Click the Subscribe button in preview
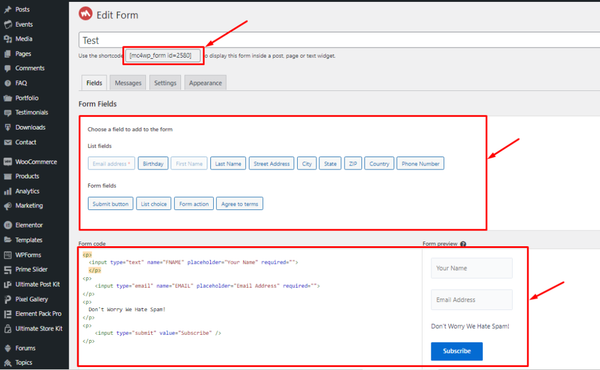Viewport: 600px width, 370px height. click(x=457, y=351)
